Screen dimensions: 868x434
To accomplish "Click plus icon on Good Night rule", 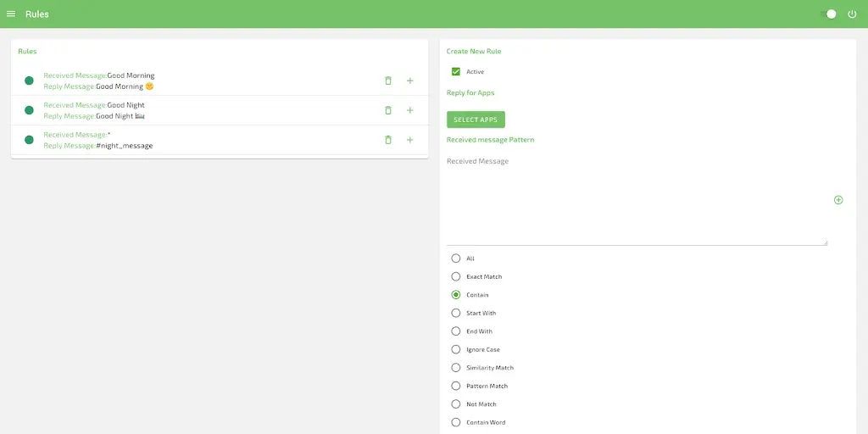I will coord(410,110).
